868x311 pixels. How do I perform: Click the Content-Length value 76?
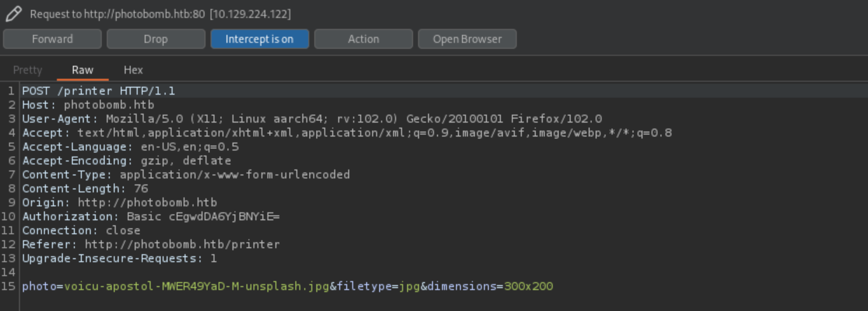point(141,189)
